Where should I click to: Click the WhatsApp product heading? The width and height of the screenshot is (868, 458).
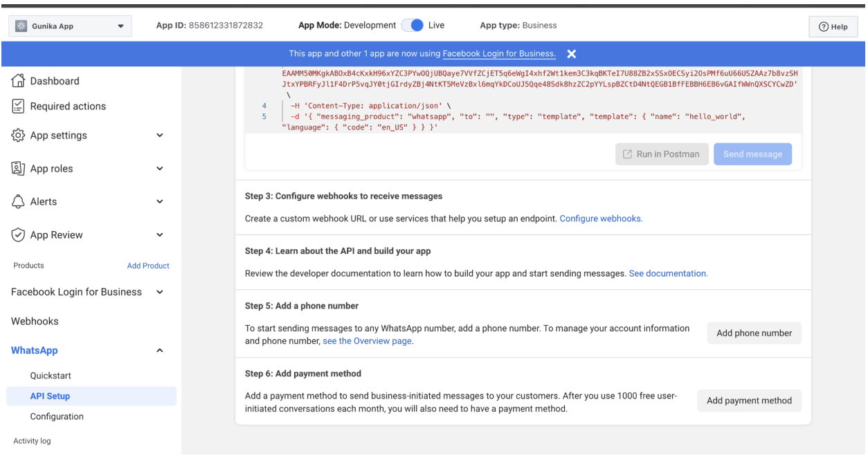(x=34, y=350)
